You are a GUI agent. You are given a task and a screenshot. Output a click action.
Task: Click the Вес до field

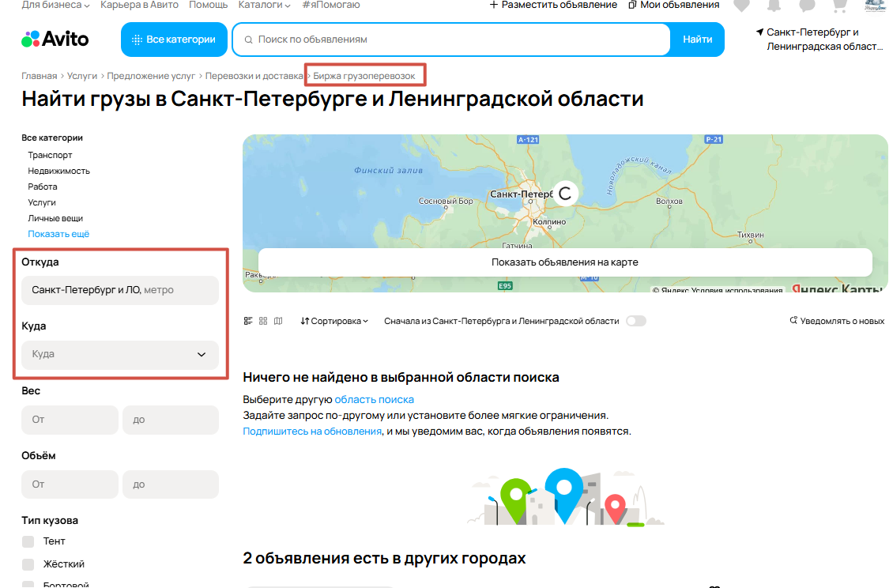point(170,420)
